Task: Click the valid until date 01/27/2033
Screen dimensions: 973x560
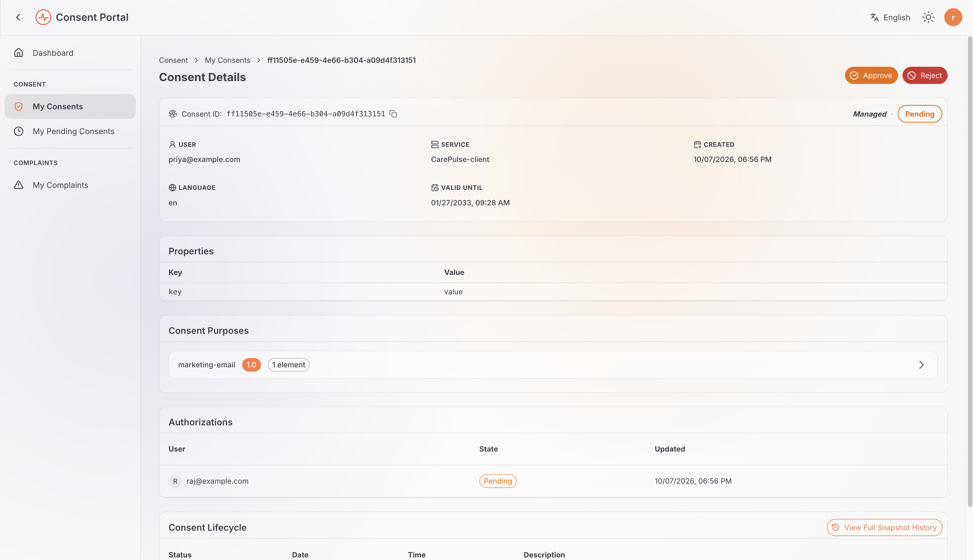Action: point(470,203)
